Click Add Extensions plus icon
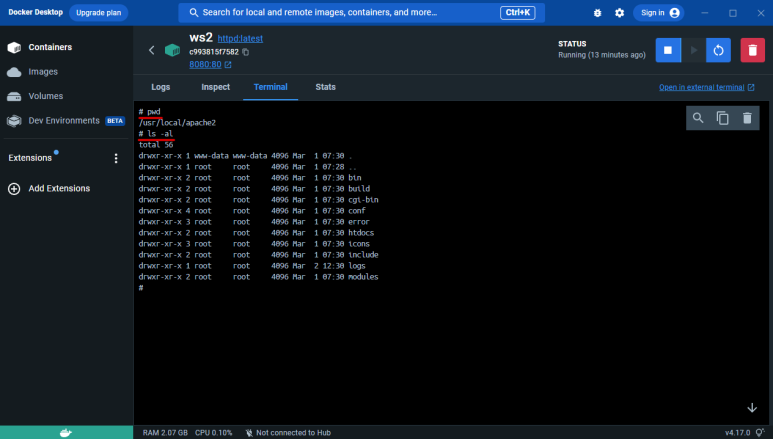Screen dimensions: 773x439 click(14, 189)
